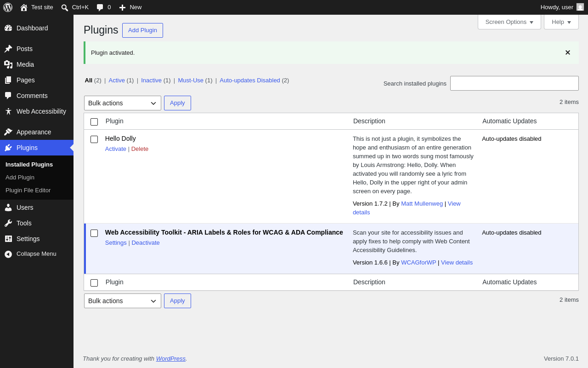Click the bottom Apply button
The image size is (588, 368).
177,301
